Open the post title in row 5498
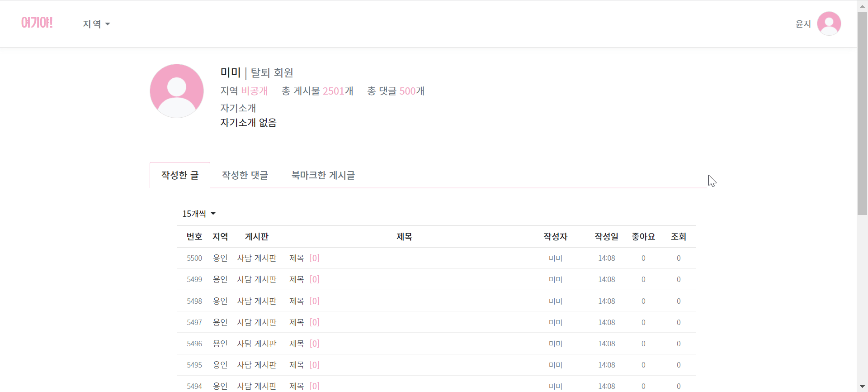The height and width of the screenshot is (392, 868). [x=297, y=301]
